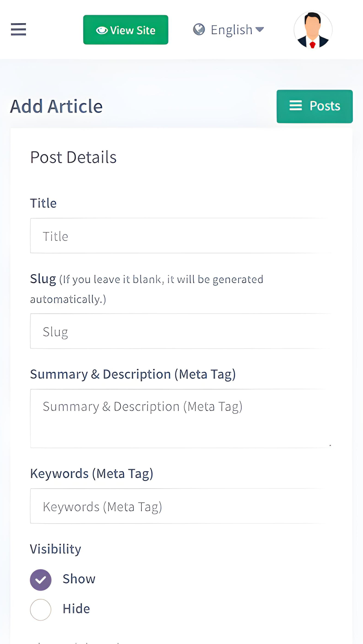
Task: Click the globe icon beside English
Action: pyautogui.click(x=199, y=29)
